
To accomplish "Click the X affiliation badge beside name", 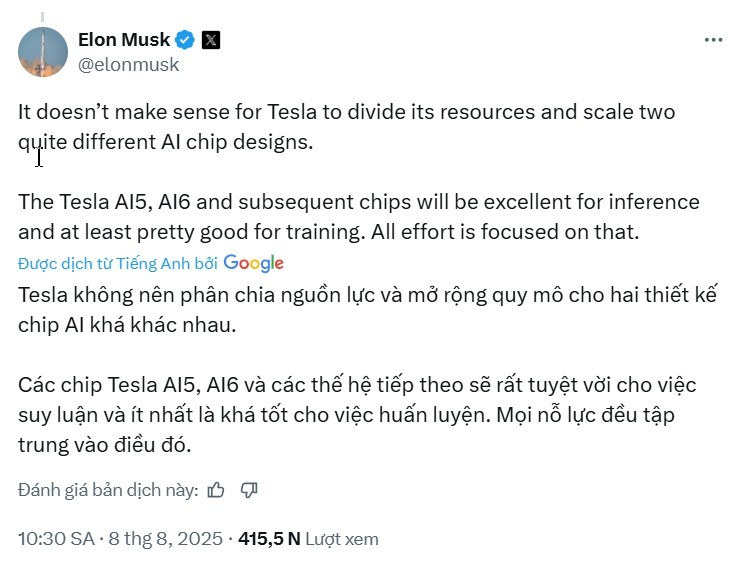I will [210, 40].
